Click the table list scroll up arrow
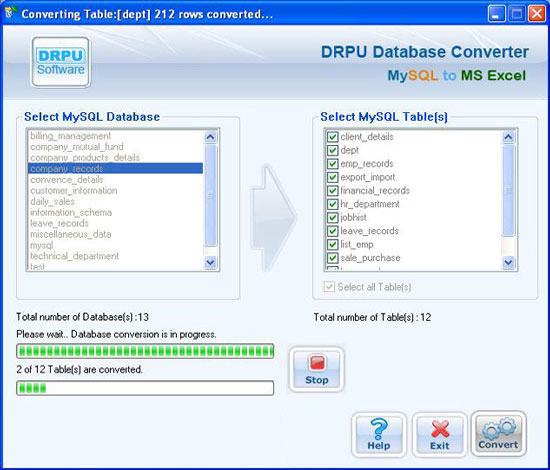The width and height of the screenshot is (550, 470). click(x=508, y=137)
